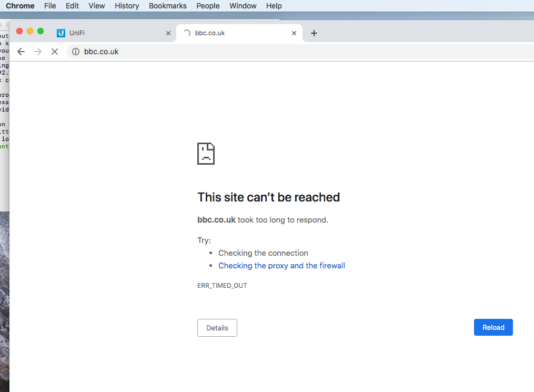The height and width of the screenshot is (392, 534).
Task: Open the Edit menu
Action: tap(72, 6)
